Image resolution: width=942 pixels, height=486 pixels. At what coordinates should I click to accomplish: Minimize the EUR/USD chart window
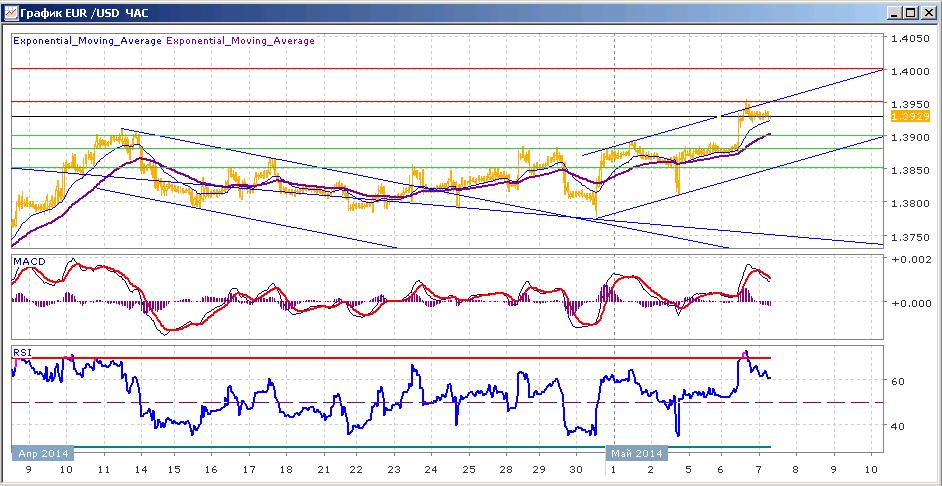point(893,12)
